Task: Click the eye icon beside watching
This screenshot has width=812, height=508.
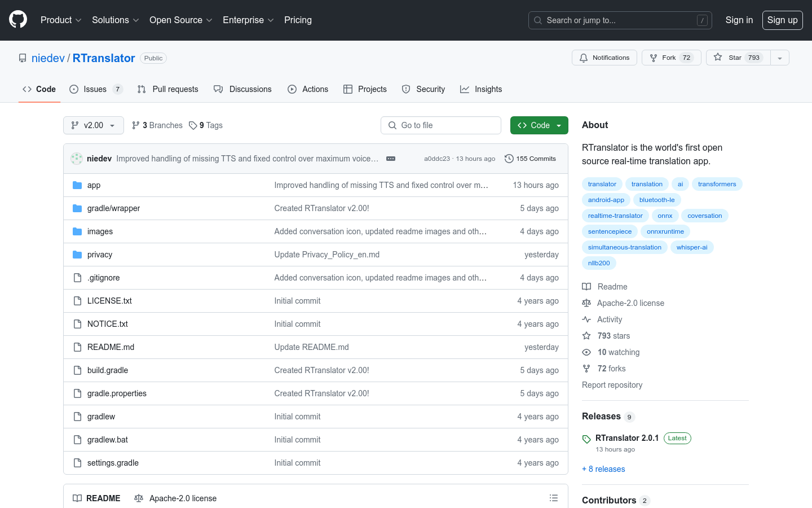Action: pyautogui.click(x=586, y=352)
